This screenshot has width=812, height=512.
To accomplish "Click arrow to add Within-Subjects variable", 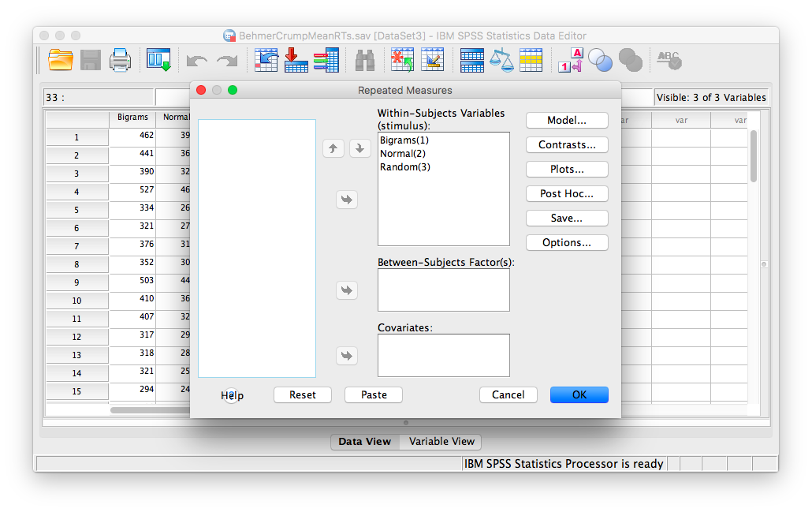I will 347,200.
